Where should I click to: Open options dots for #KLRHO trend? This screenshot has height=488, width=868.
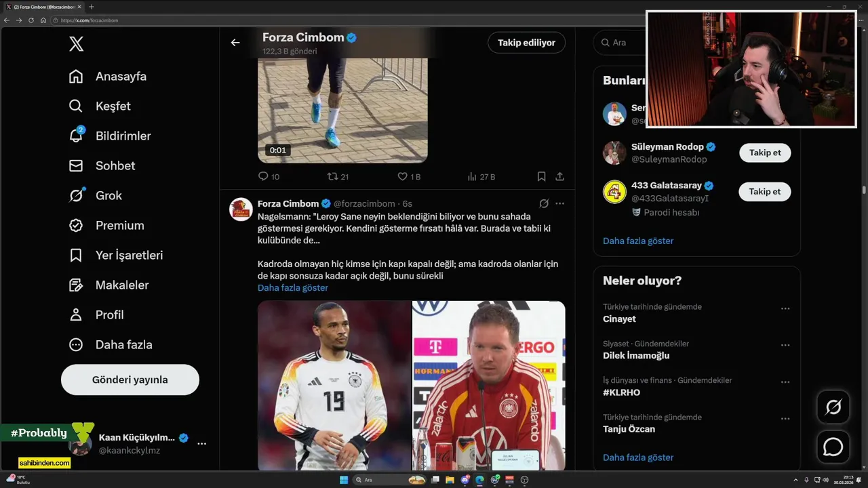(785, 382)
